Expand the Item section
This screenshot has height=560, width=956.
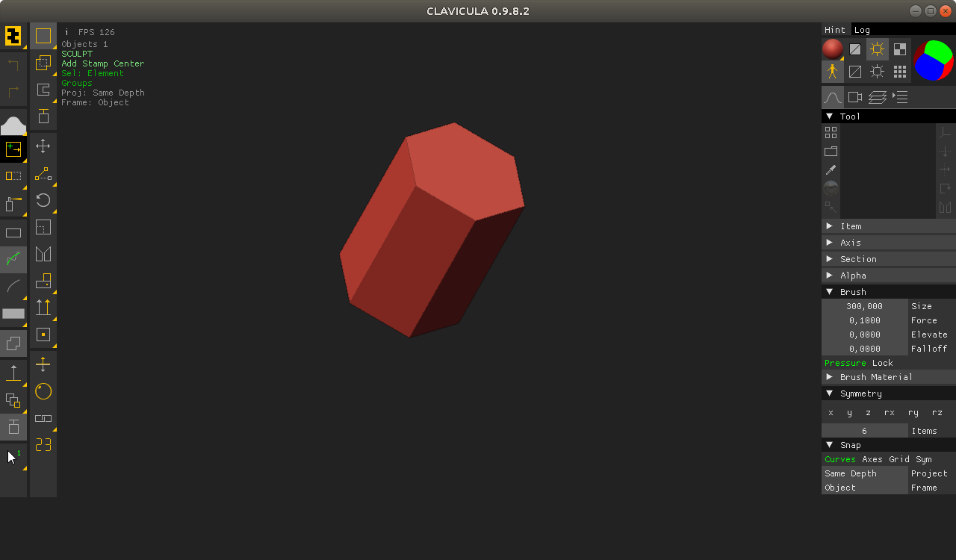851,226
